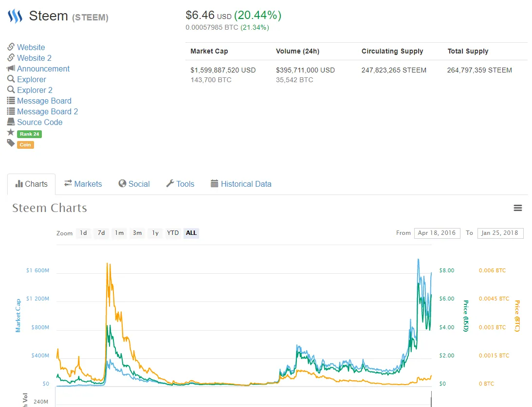The height and width of the screenshot is (407, 532).
Task: Switch to the Social tab
Action: click(134, 184)
